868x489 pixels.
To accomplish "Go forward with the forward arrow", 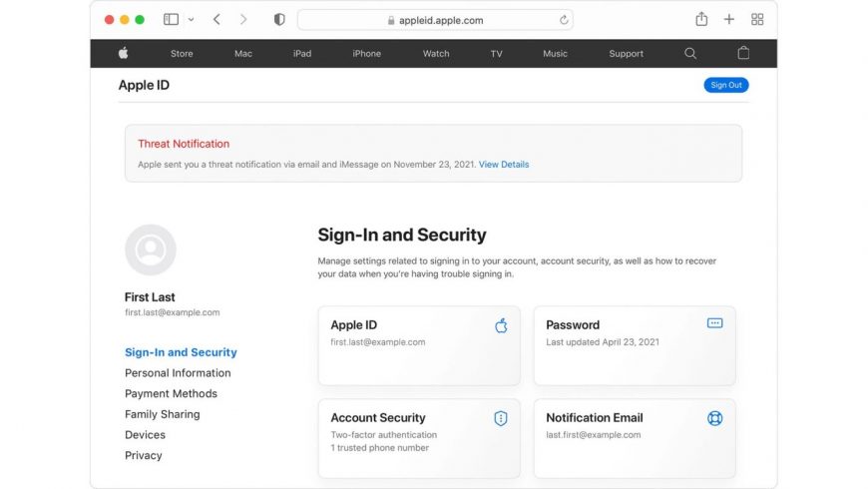I will pos(243,19).
